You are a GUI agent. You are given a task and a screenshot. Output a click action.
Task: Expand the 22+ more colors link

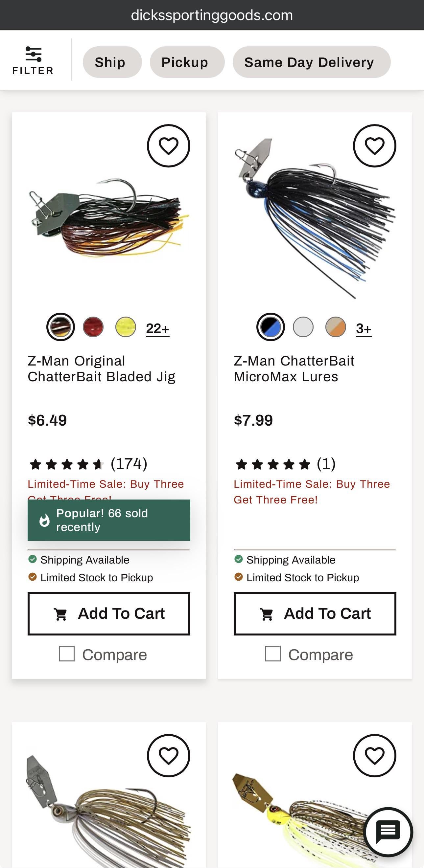coord(157,328)
